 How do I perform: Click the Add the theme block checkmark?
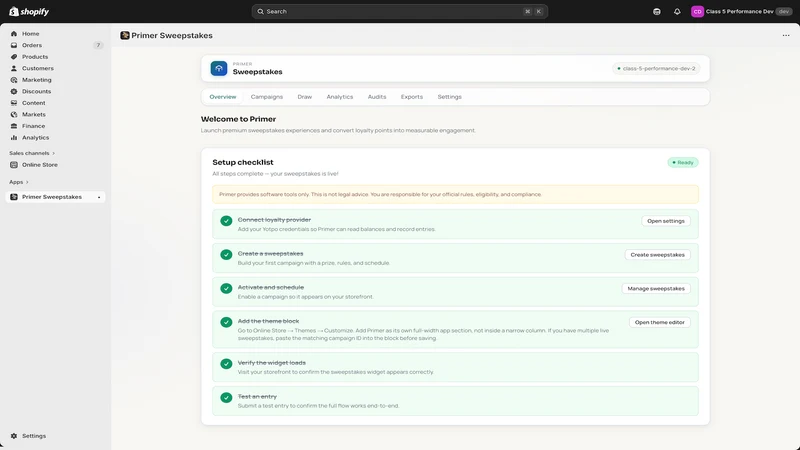pos(226,322)
